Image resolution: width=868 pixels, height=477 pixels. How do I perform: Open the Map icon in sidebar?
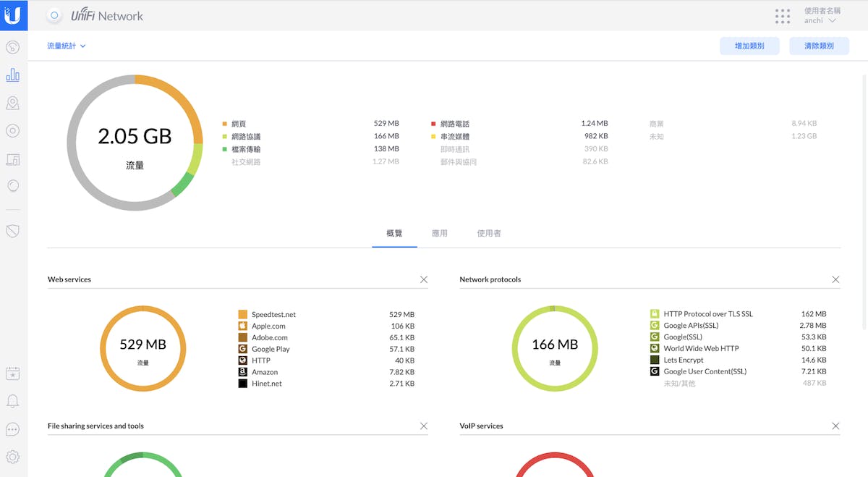tap(12, 104)
